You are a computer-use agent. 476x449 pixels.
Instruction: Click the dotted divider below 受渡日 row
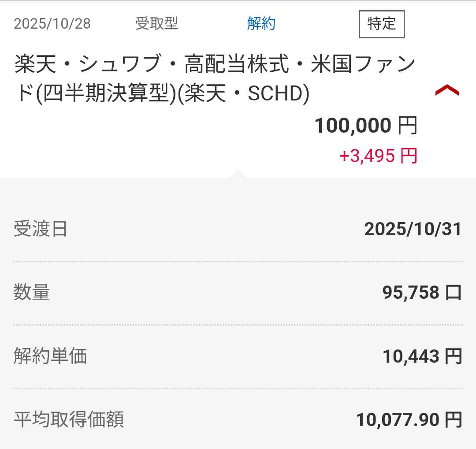pyautogui.click(x=238, y=261)
